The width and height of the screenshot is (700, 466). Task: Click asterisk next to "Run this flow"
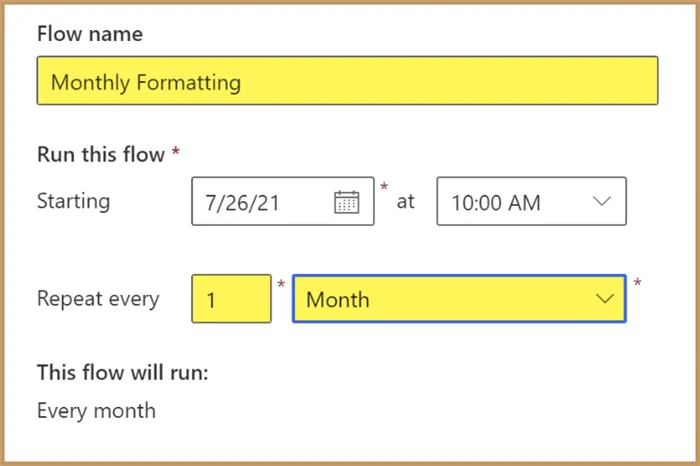pyautogui.click(x=176, y=152)
